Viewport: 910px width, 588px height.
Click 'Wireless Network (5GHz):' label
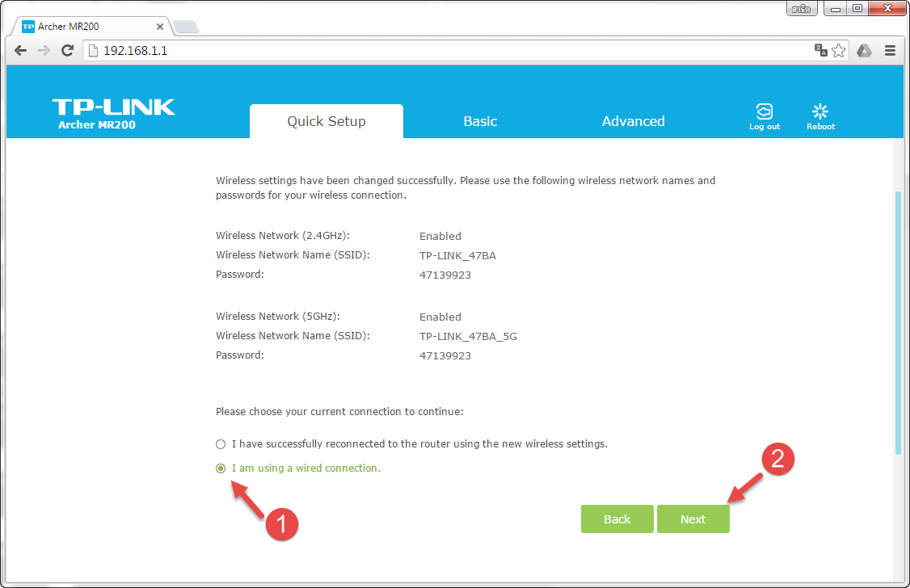point(278,316)
